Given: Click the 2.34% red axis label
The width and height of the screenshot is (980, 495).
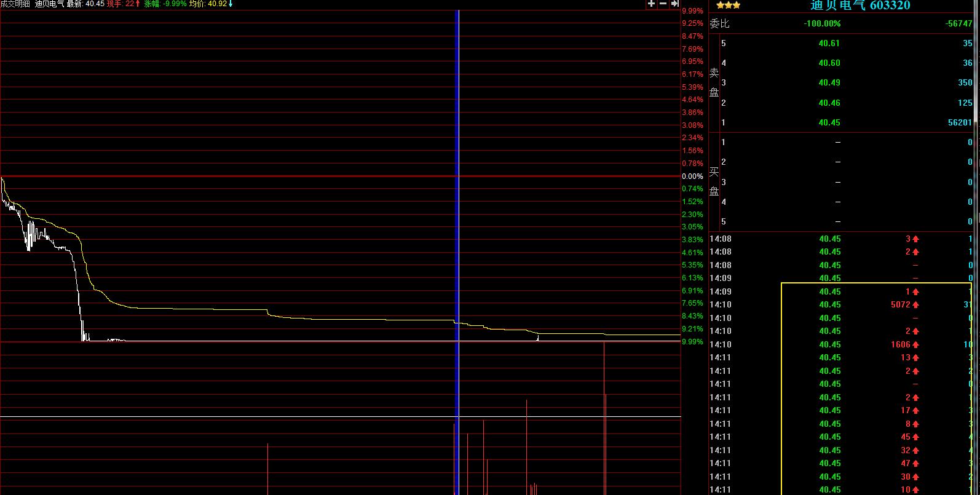Looking at the screenshot, I should (x=693, y=138).
